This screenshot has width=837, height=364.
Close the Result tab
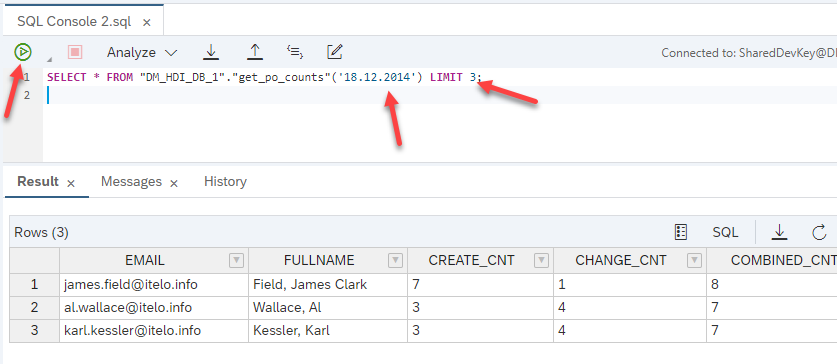coord(70,183)
